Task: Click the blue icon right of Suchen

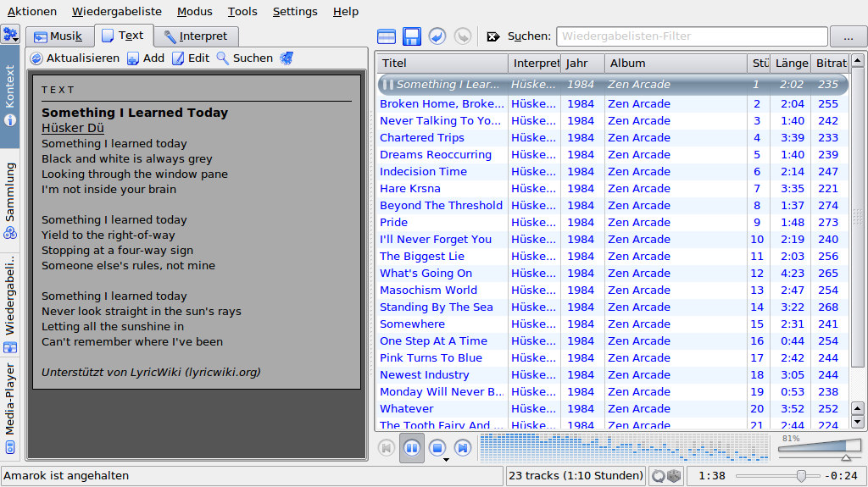Action: click(x=287, y=58)
